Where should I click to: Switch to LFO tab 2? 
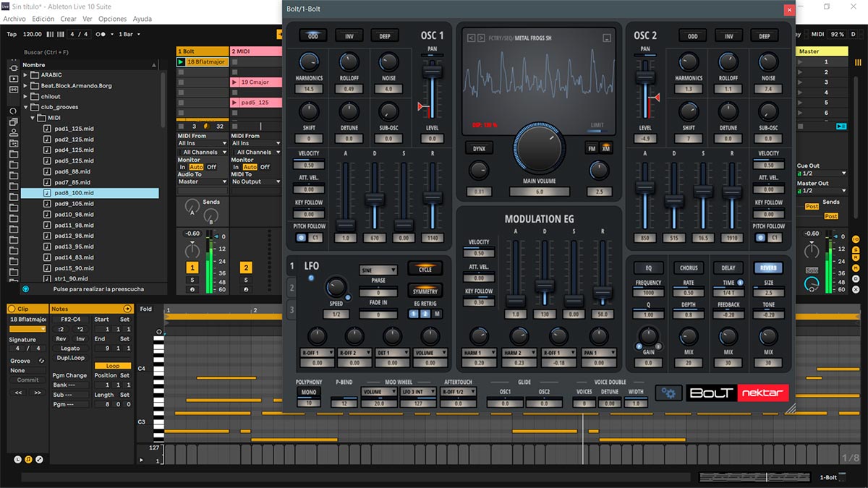[x=292, y=288]
